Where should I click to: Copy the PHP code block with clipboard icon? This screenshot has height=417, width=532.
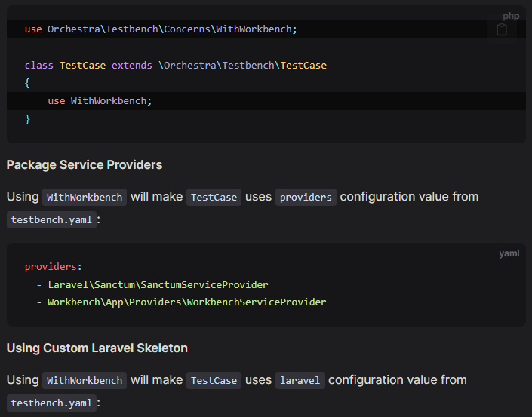point(502,30)
